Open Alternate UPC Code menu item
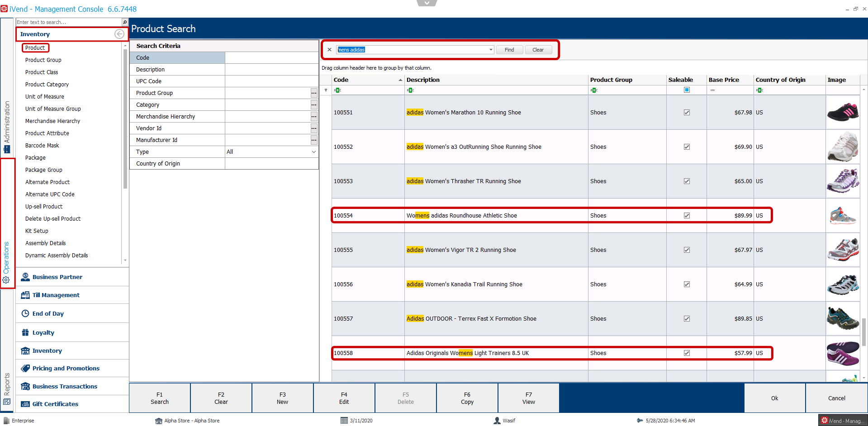Screen dimensions: 868x426 (50, 194)
